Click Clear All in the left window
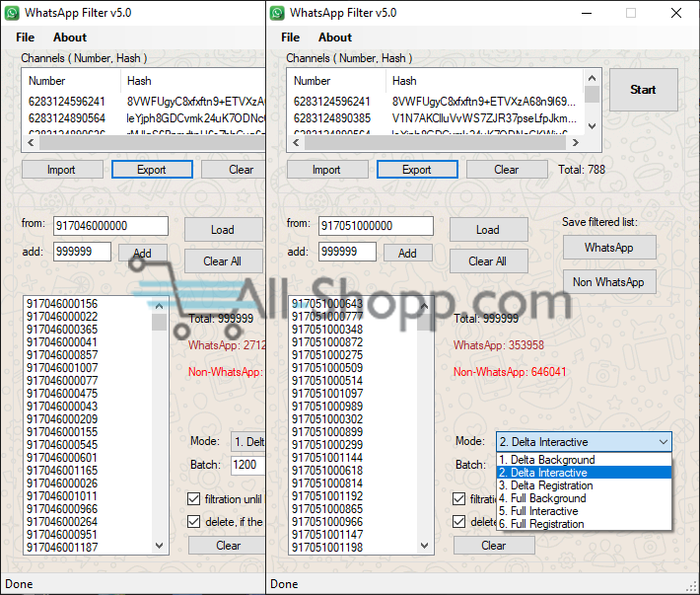 (x=222, y=261)
